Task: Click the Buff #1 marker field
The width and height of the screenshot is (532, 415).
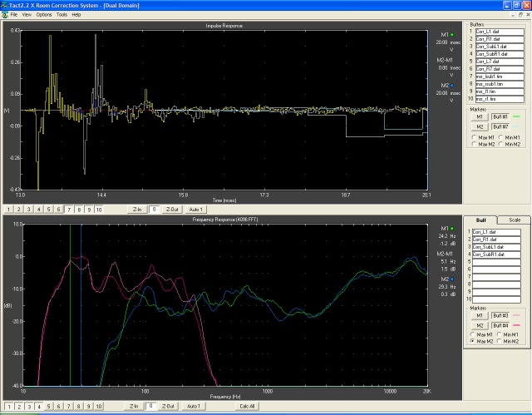Action: (x=500, y=116)
